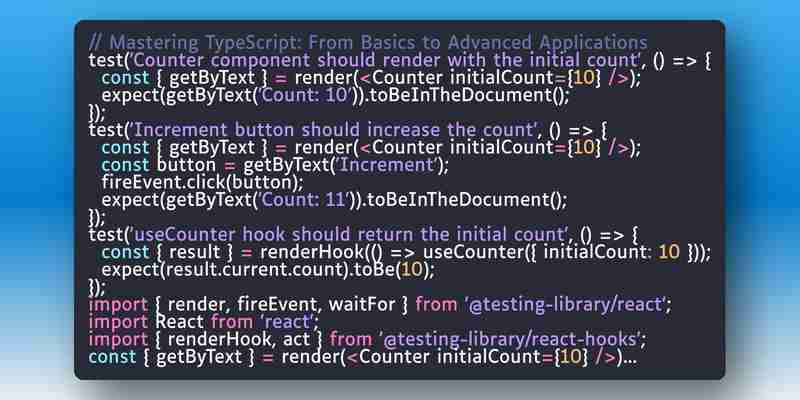
Task: Click the string 'Counter component should render with the initial count'
Action: [x=386, y=60]
